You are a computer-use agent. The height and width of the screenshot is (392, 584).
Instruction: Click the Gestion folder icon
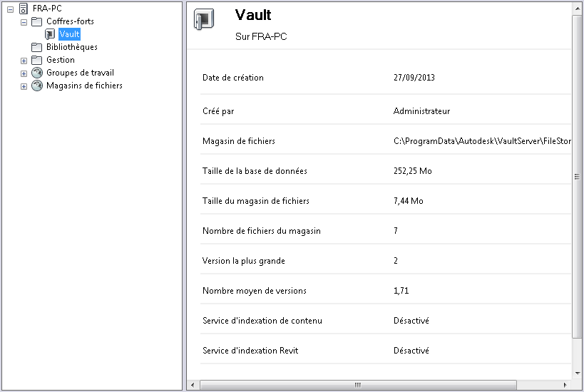[x=37, y=60]
